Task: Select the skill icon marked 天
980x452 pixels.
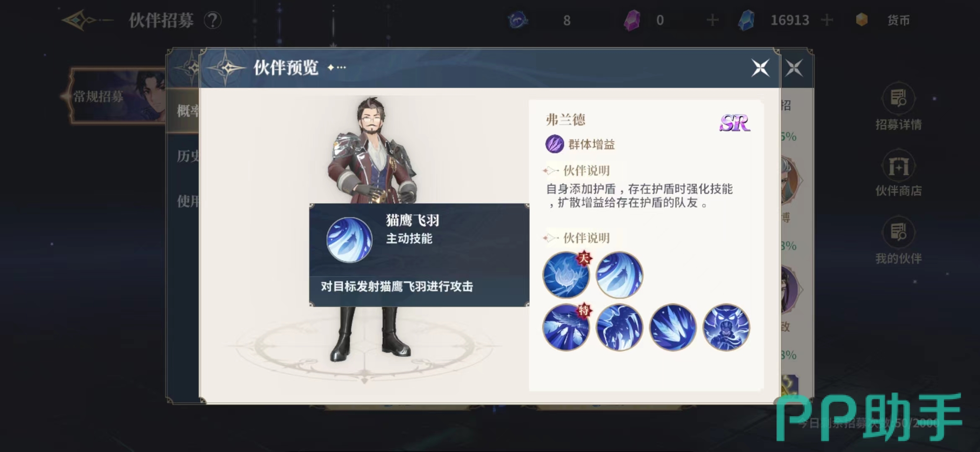Action: pos(566,275)
